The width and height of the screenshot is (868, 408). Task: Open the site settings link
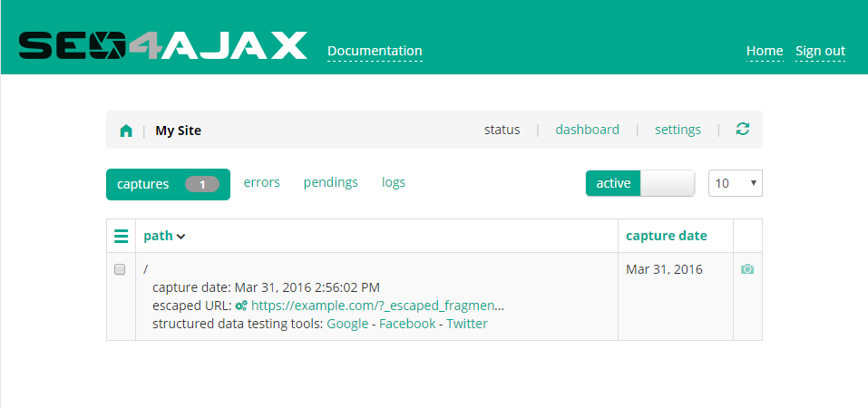[678, 130]
